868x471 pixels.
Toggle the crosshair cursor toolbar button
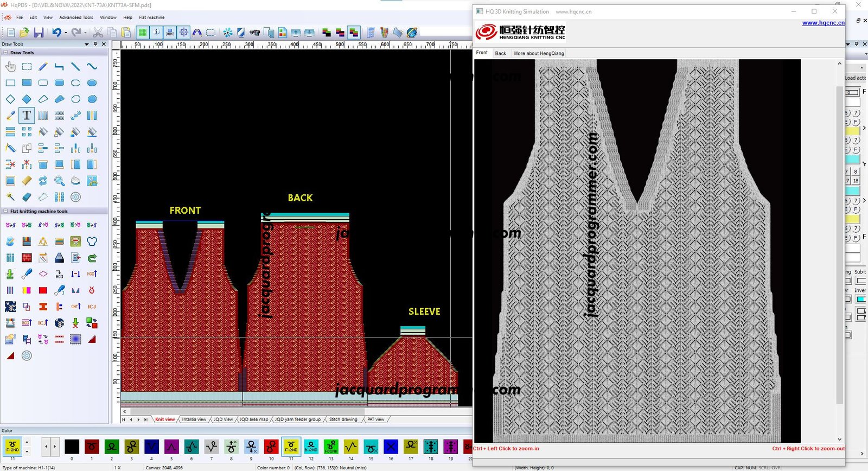point(184,33)
